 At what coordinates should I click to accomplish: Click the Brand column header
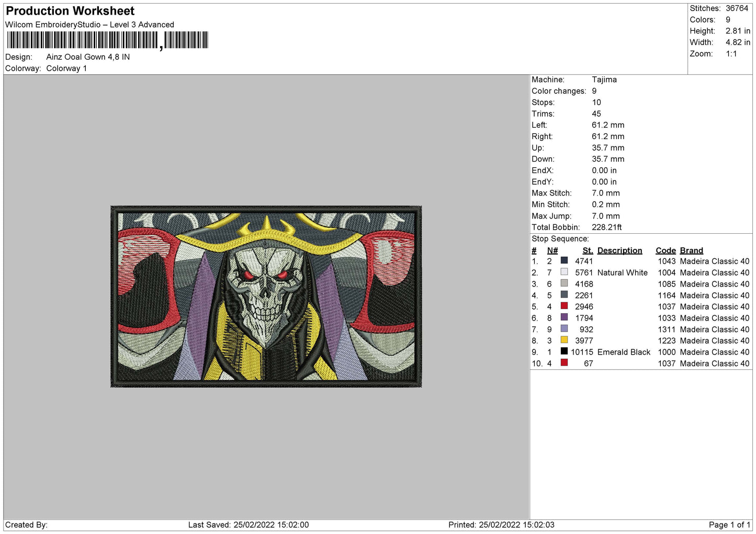691,251
